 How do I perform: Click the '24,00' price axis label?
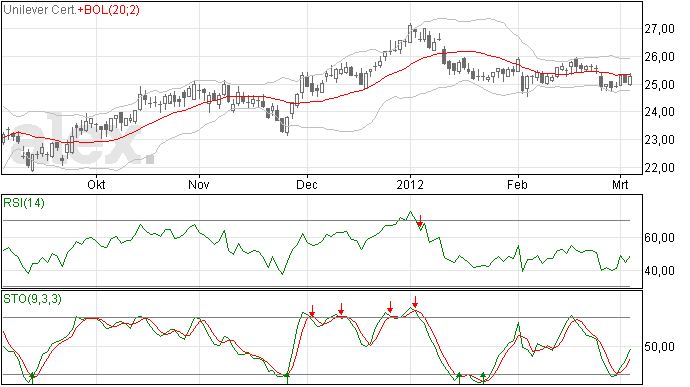tap(659, 112)
